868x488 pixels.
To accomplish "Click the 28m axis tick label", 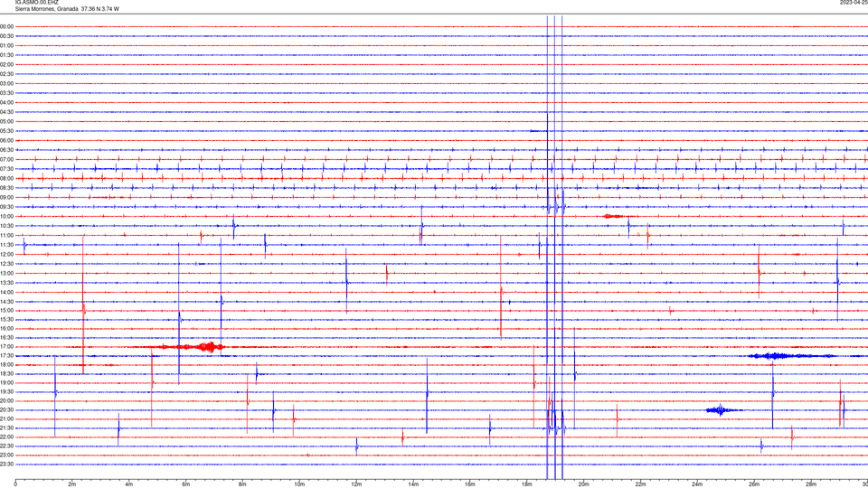I will tap(811, 484).
